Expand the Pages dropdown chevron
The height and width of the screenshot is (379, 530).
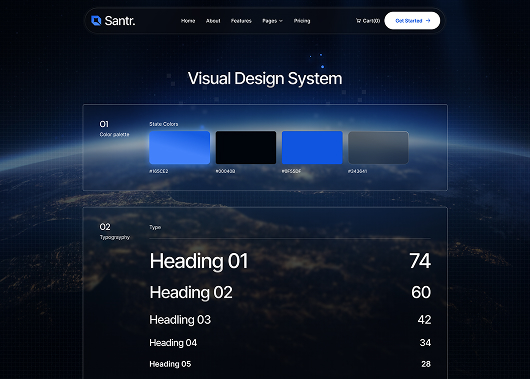281,21
